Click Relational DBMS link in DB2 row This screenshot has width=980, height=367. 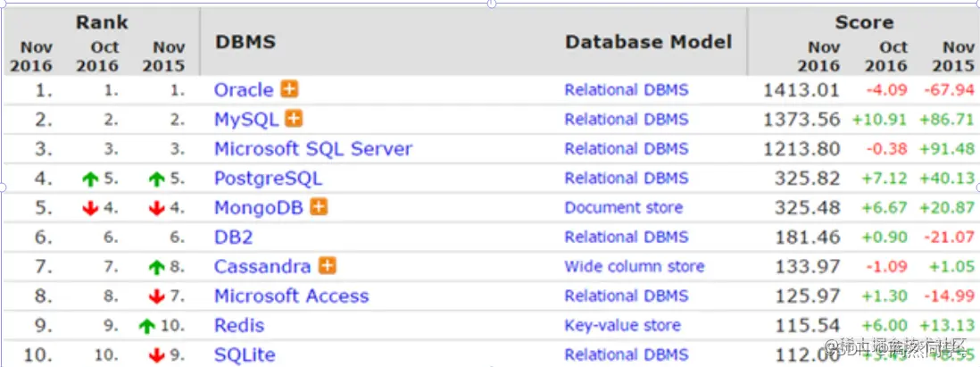(x=627, y=237)
